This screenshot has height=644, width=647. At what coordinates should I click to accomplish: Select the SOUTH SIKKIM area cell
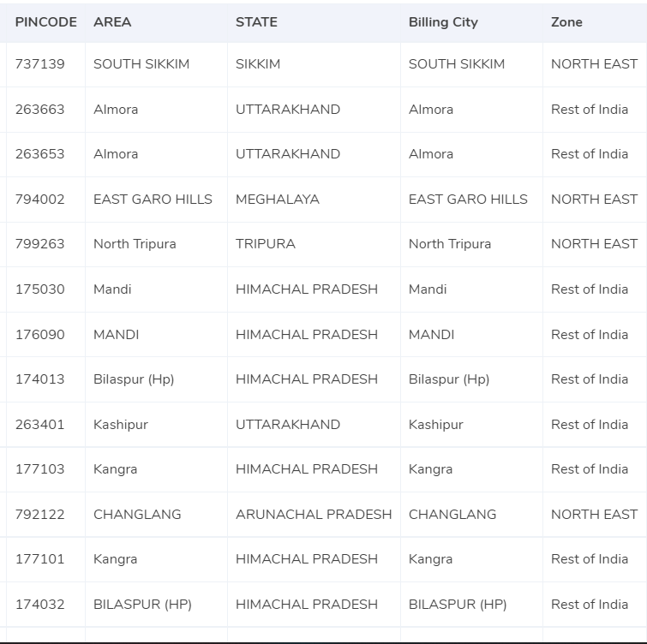pos(156,64)
